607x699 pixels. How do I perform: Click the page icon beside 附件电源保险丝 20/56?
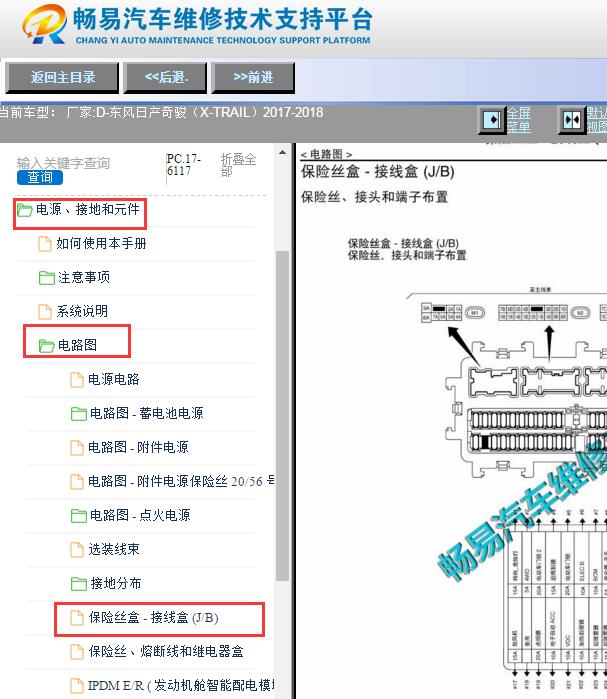(77, 481)
